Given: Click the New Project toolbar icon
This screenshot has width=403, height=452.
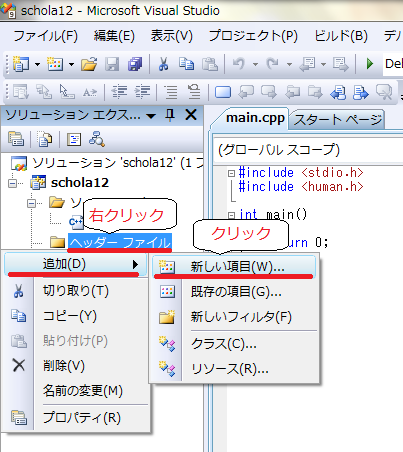Looking at the screenshot, I should [x=21, y=63].
